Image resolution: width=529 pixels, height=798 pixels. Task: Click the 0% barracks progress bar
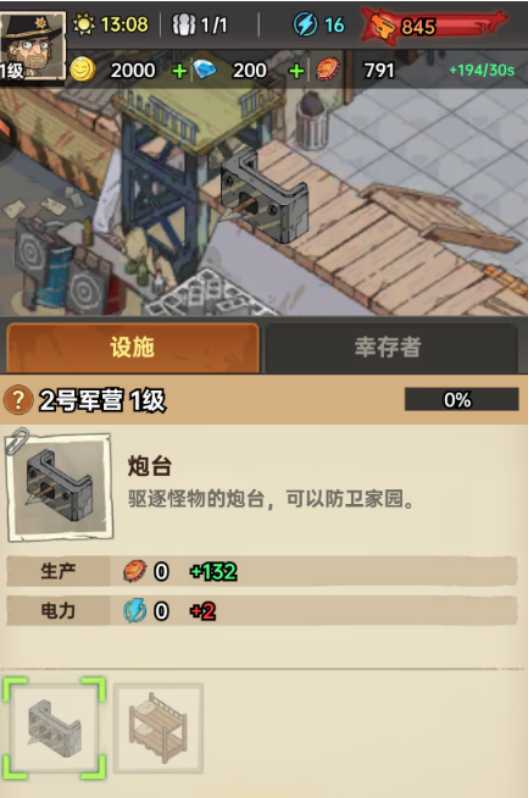(462, 400)
